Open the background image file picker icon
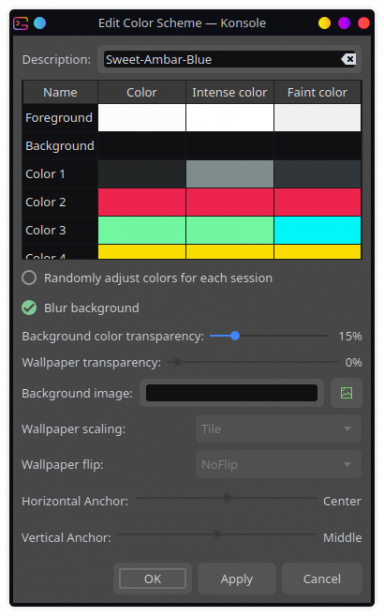Screen dimensions: 384x616 point(346,393)
